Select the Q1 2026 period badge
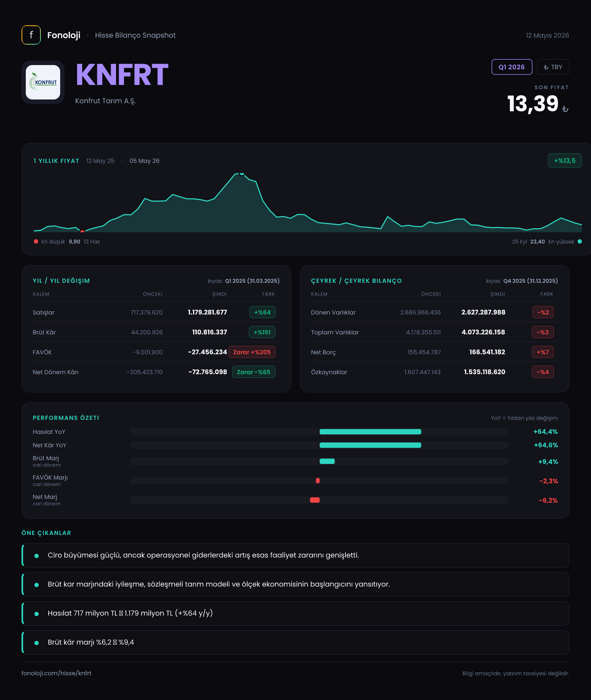This screenshot has width=591, height=700. (511, 67)
